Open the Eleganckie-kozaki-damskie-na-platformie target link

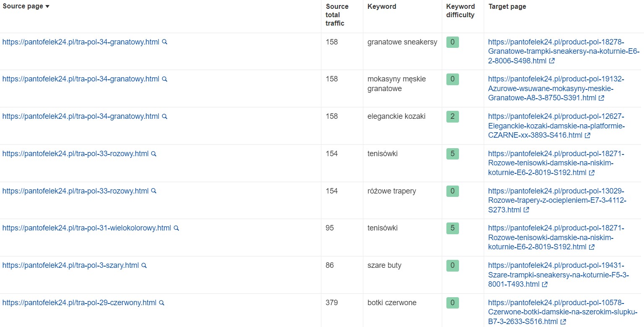tap(557, 126)
